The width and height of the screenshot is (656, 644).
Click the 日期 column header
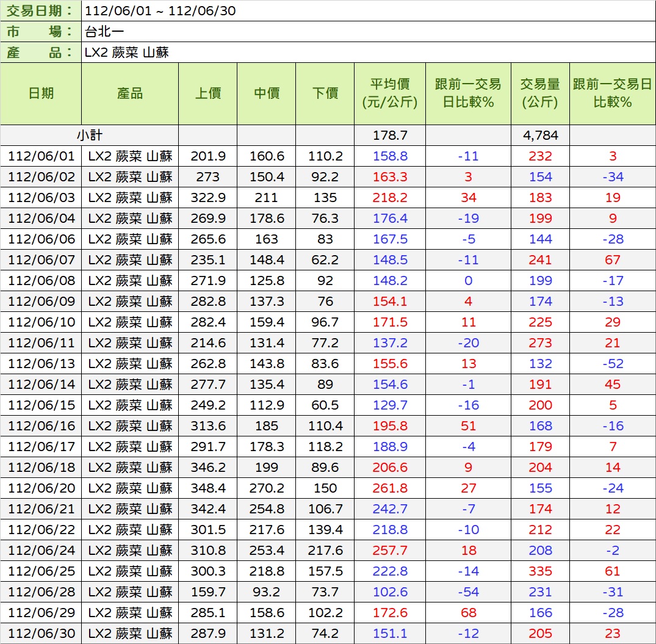tap(41, 93)
